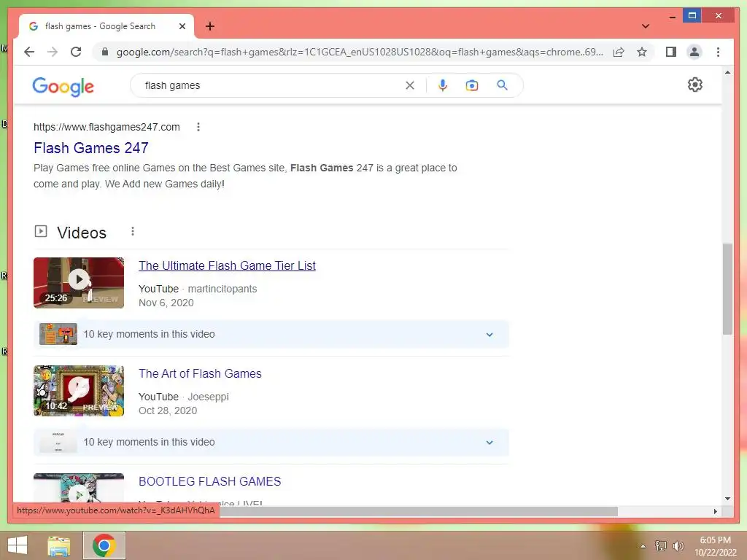Viewport: 747px width, 560px height.
Task: Show hidden system tray icons
Action: coord(643,546)
